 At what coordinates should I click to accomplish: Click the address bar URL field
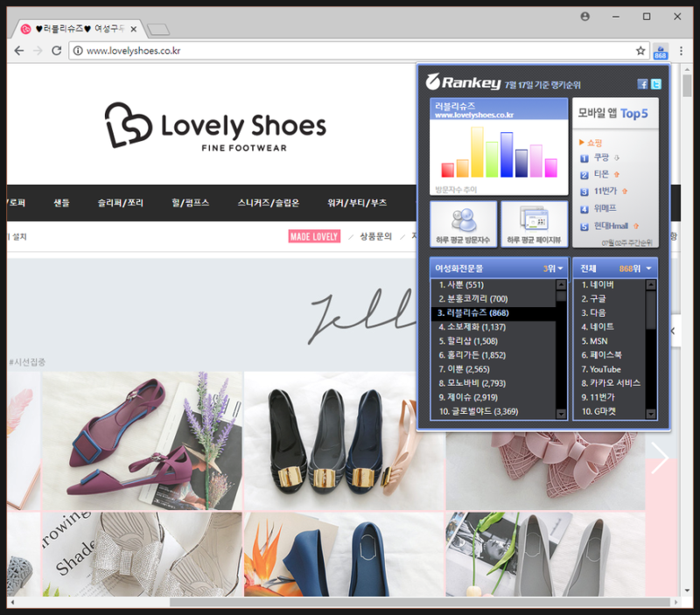(357, 51)
